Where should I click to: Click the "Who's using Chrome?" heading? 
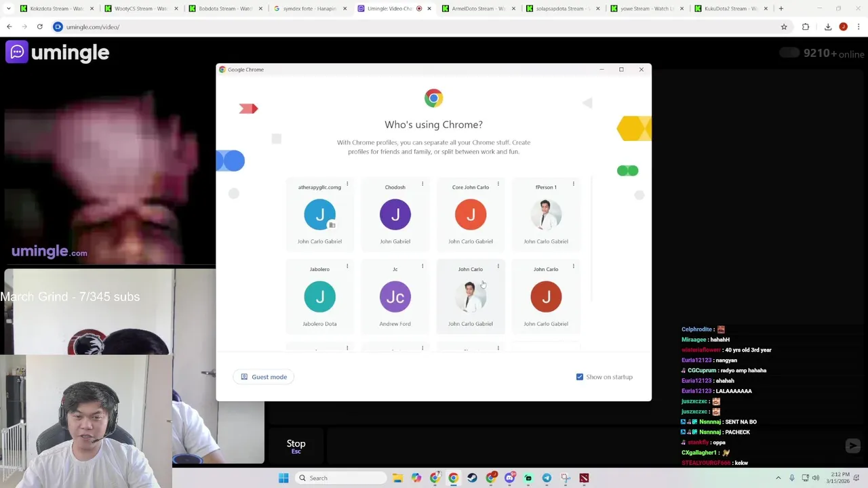(x=433, y=125)
